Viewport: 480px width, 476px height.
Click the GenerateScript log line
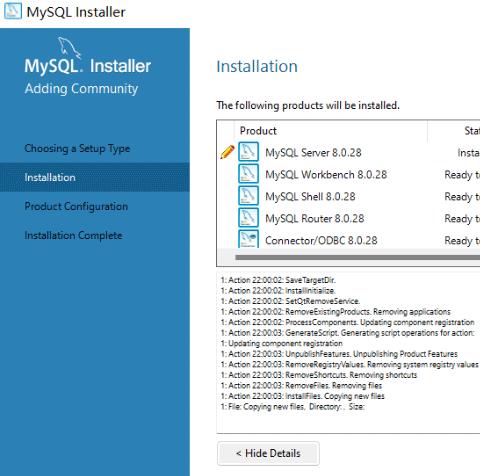tap(348, 333)
